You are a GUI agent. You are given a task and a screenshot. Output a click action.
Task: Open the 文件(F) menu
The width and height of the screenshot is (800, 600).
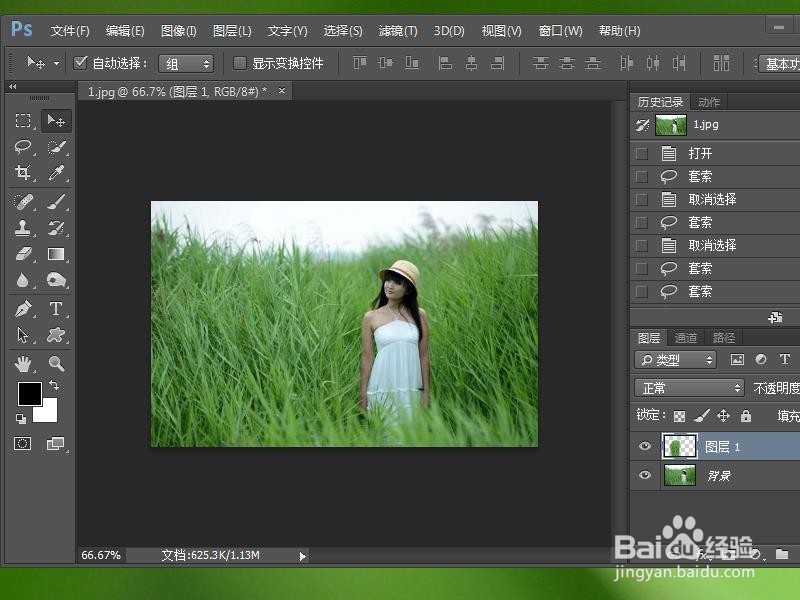[x=70, y=31]
